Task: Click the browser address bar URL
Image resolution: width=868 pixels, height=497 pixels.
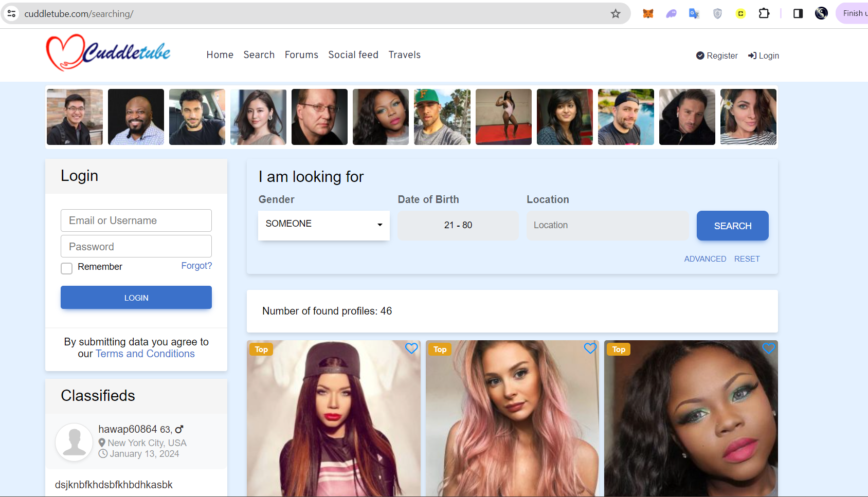Action: tap(79, 14)
